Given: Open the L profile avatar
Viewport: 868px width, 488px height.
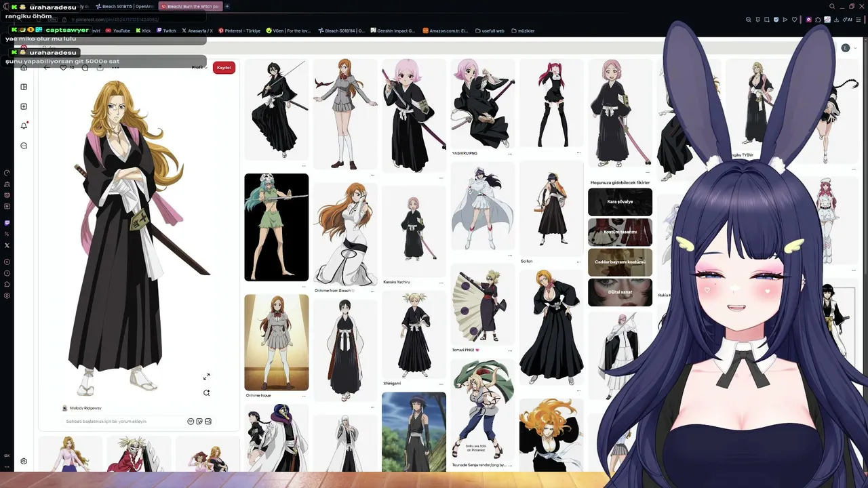Looking at the screenshot, I should pos(845,48).
